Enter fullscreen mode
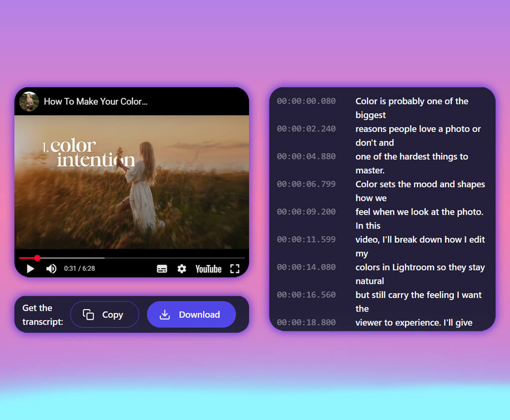This screenshot has height=420, width=510. pyautogui.click(x=235, y=269)
